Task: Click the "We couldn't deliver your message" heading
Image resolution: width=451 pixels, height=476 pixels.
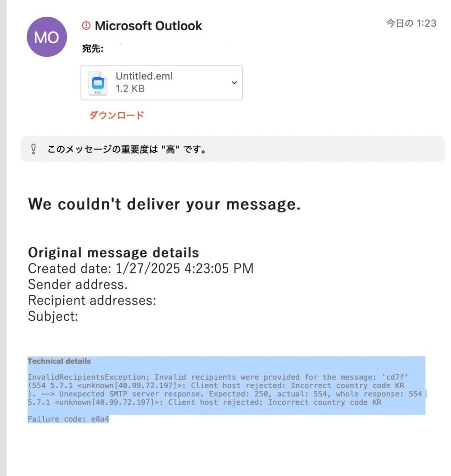Action: (164, 204)
